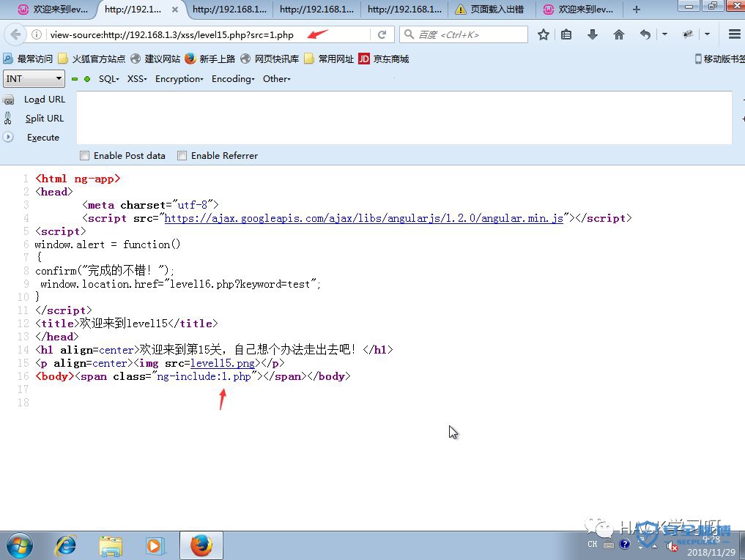Screen dimensions: 745x560
Task: Click the bookmark star icon
Action: coord(544,34)
